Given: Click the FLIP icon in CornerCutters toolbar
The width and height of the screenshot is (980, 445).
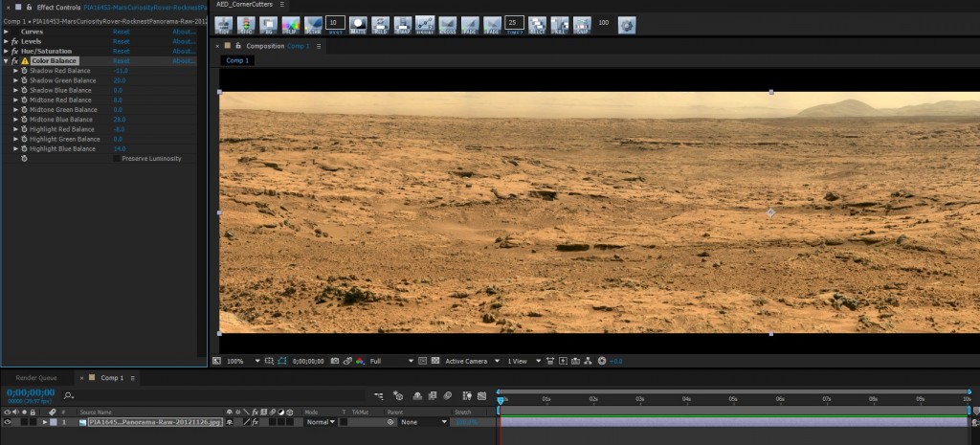Looking at the screenshot, I should [291, 23].
